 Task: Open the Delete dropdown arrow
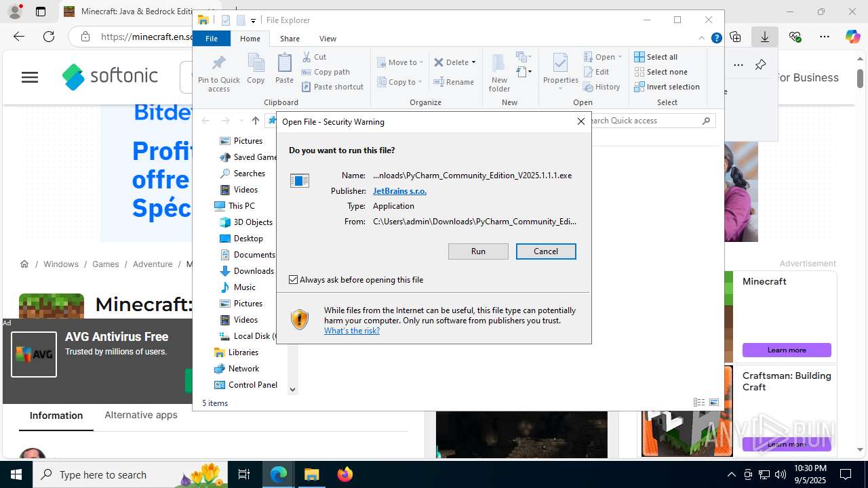473,62
